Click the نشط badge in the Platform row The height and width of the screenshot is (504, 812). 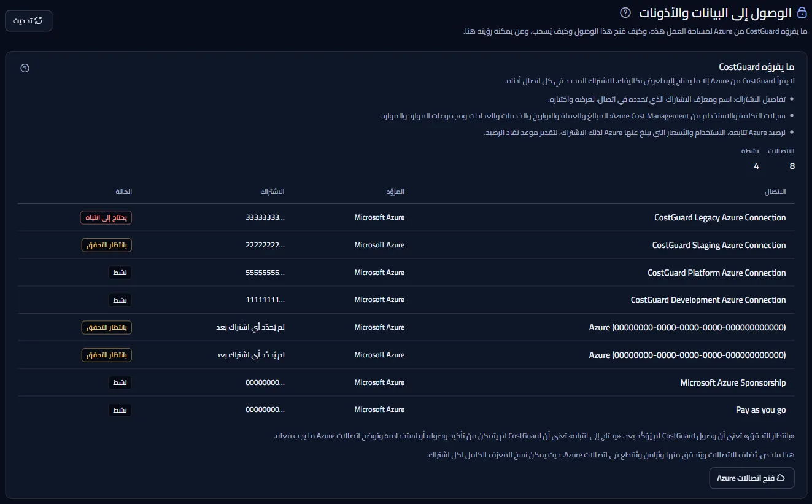[120, 273]
